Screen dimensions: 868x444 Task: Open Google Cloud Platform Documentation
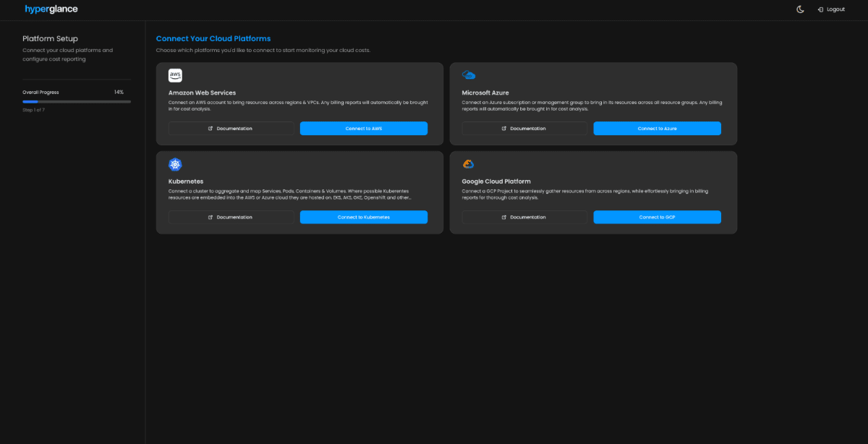pyautogui.click(x=525, y=217)
